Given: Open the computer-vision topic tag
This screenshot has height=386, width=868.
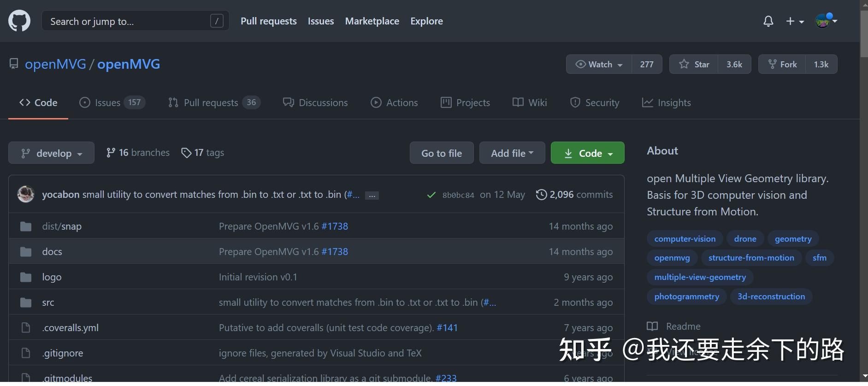Looking at the screenshot, I should point(685,239).
